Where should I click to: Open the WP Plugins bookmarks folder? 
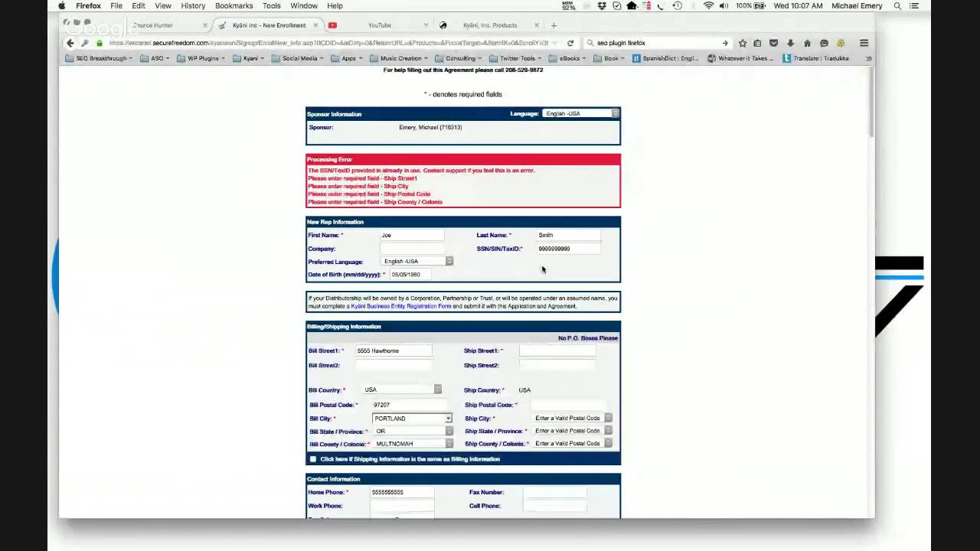pyautogui.click(x=201, y=58)
